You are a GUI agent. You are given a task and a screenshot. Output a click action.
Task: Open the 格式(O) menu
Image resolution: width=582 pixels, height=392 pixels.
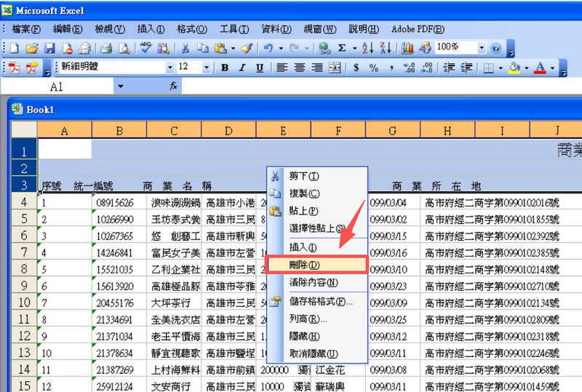click(192, 29)
